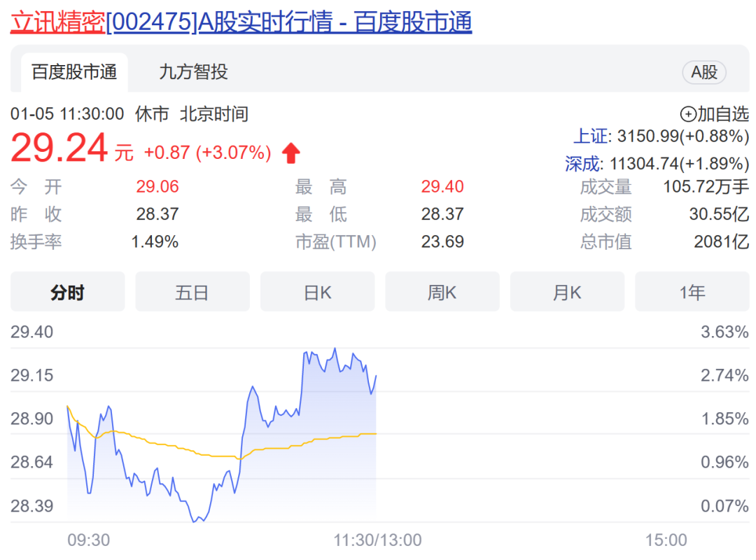Viewport: 756px width, 560px height.
Task: Select the 日K chart tab
Action: click(x=317, y=292)
